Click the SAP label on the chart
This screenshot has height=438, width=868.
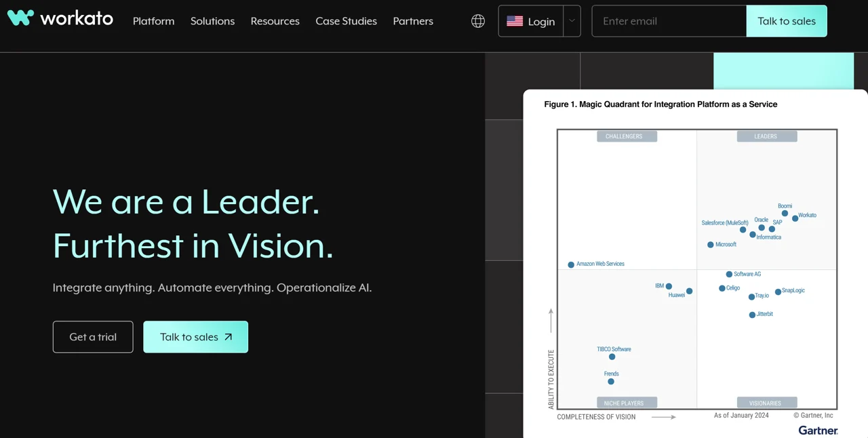pyautogui.click(x=777, y=222)
